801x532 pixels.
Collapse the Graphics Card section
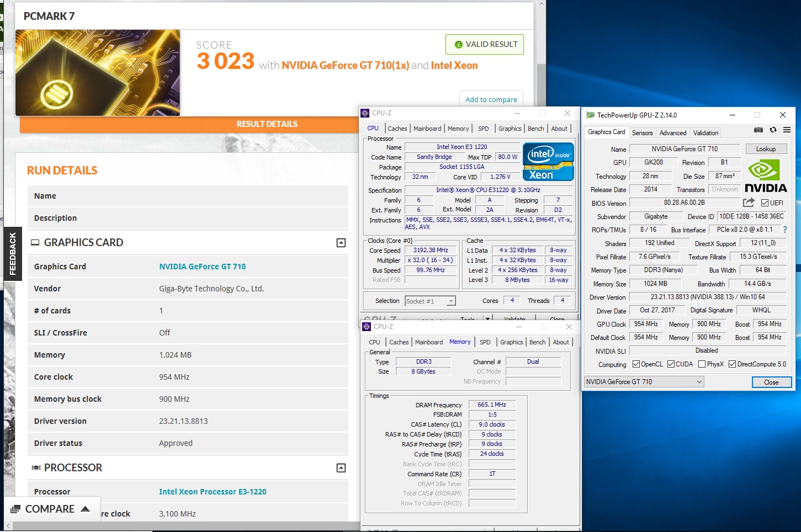point(341,243)
